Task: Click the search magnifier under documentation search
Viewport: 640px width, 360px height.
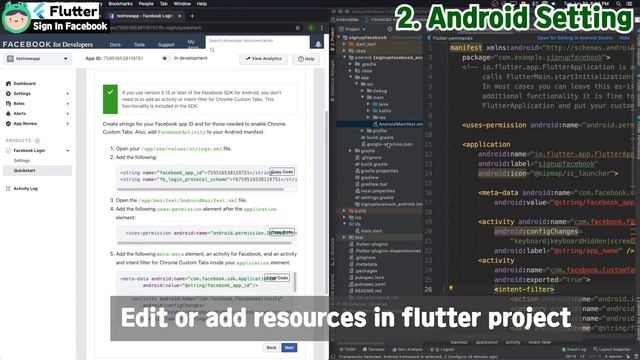Action: tap(212, 50)
